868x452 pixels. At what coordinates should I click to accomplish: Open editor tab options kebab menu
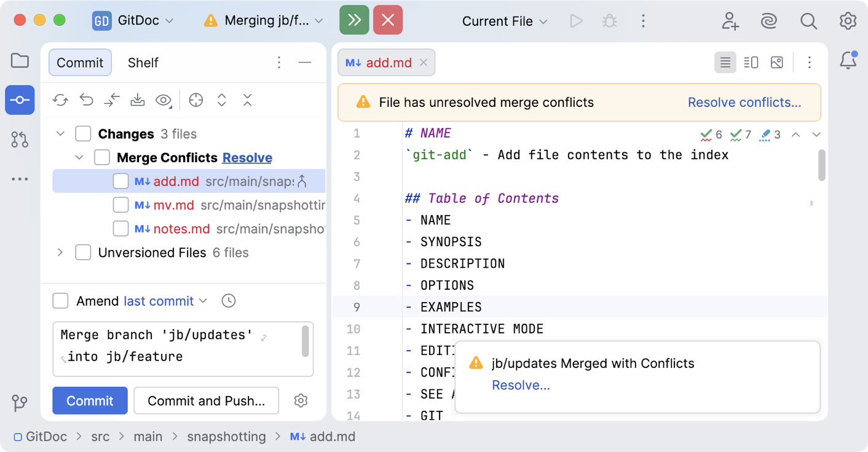pos(810,63)
